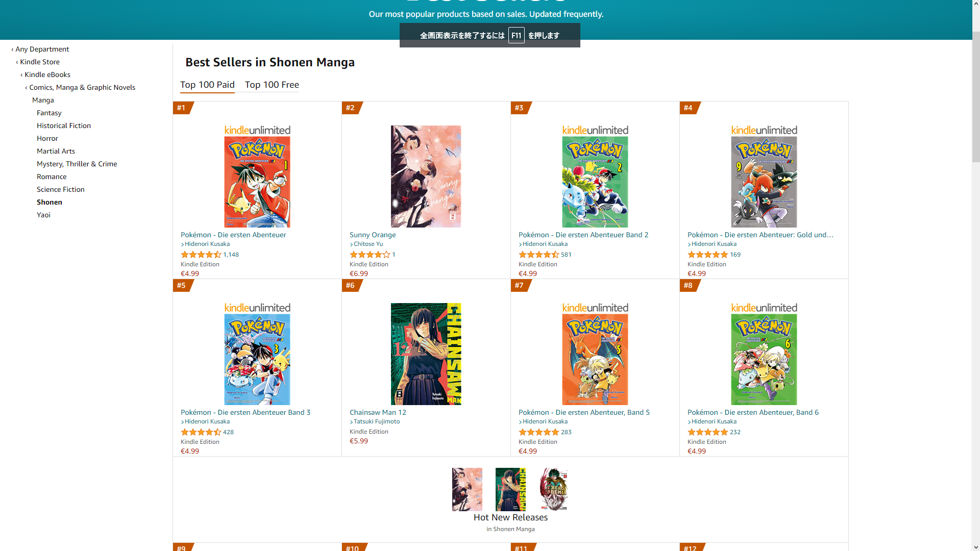The image size is (980, 551).
Task: Open the Sunny Orange cover image
Action: [426, 177]
